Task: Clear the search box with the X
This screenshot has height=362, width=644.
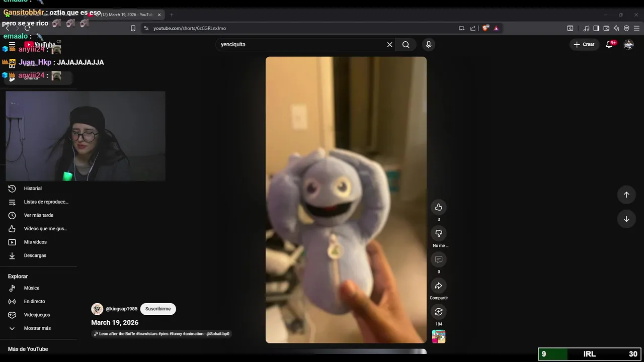Action: pos(389,44)
